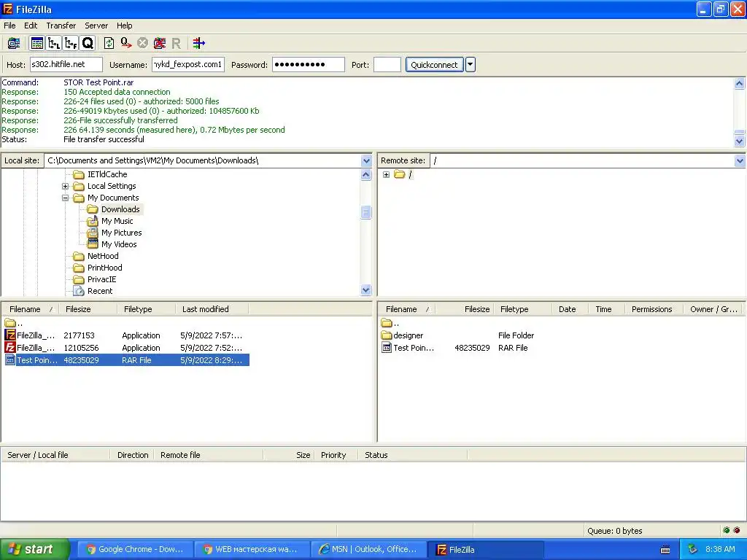
Task: Sort local files by Last modified column
Action: (x=212, y=309)
